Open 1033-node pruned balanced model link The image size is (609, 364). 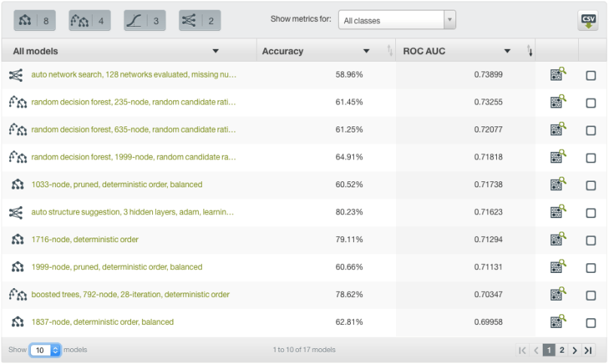[x=117, y=184]
